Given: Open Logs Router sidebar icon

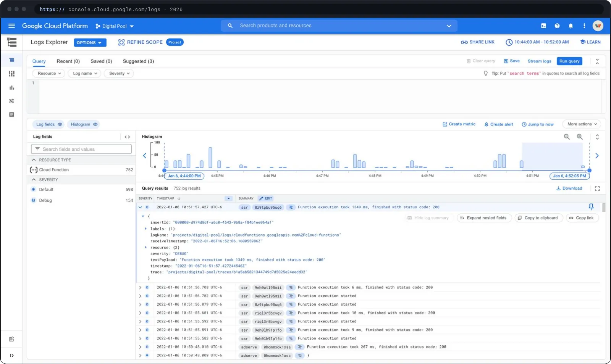Looking at the screenshot, I should [12, 101].
